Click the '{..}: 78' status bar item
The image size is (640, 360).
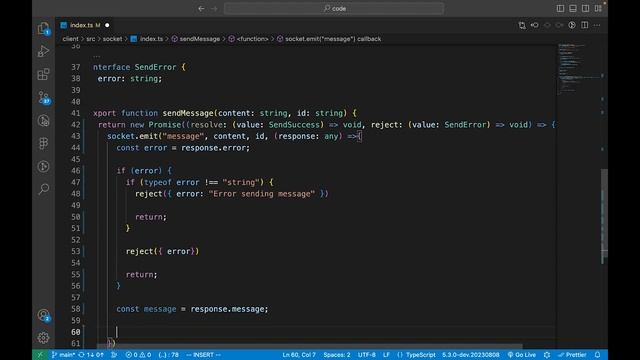click(x=169, y=355)
